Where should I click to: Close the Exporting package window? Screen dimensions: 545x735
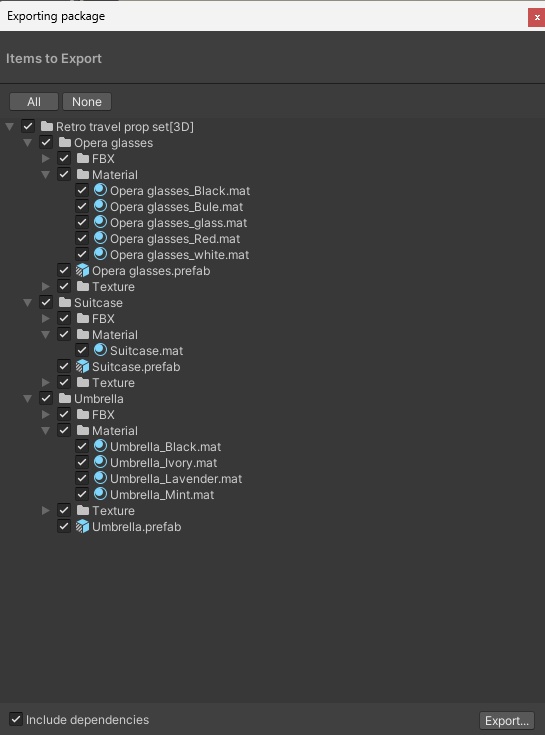(537, 17)
